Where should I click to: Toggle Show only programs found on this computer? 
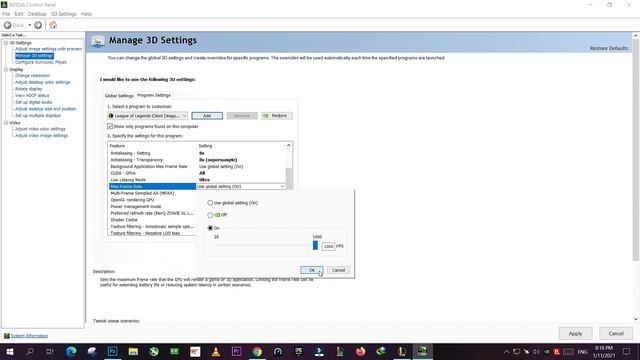[110, 127]
